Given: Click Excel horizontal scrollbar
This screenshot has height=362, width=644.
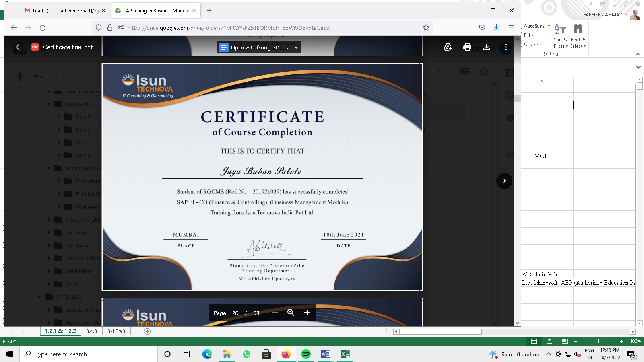Looking at the screenshot, I should point(440,331).
